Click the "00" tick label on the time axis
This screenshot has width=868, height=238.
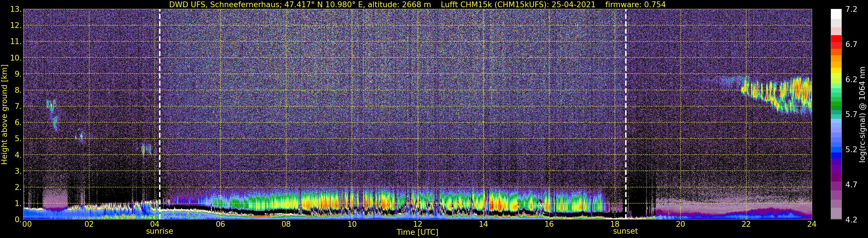(27, 224)
